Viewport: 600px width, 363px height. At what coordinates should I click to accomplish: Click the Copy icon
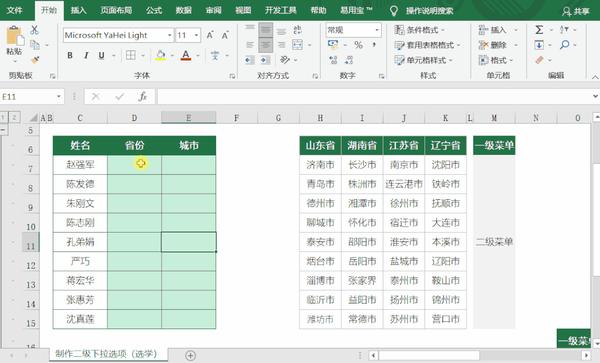(x=35, y=45)
